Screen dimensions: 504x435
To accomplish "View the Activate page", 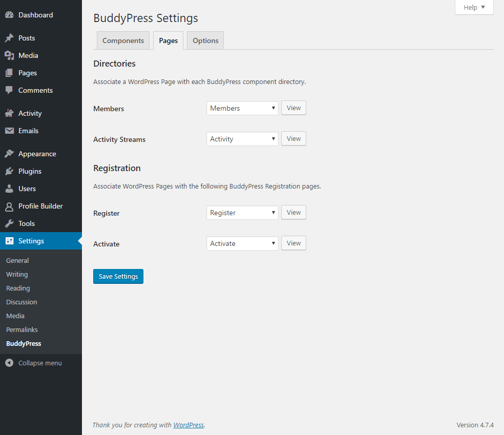I will pos(294,243).
